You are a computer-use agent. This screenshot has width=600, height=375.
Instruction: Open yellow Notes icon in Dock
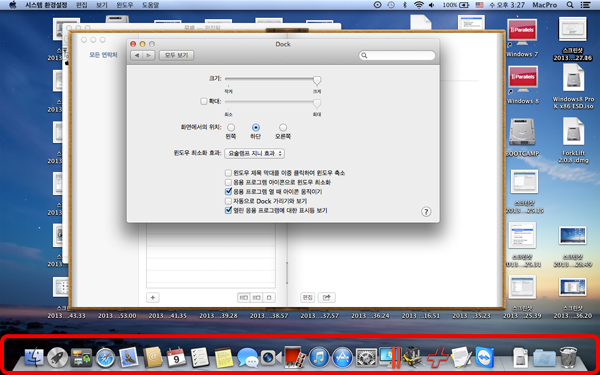(224, 358)
